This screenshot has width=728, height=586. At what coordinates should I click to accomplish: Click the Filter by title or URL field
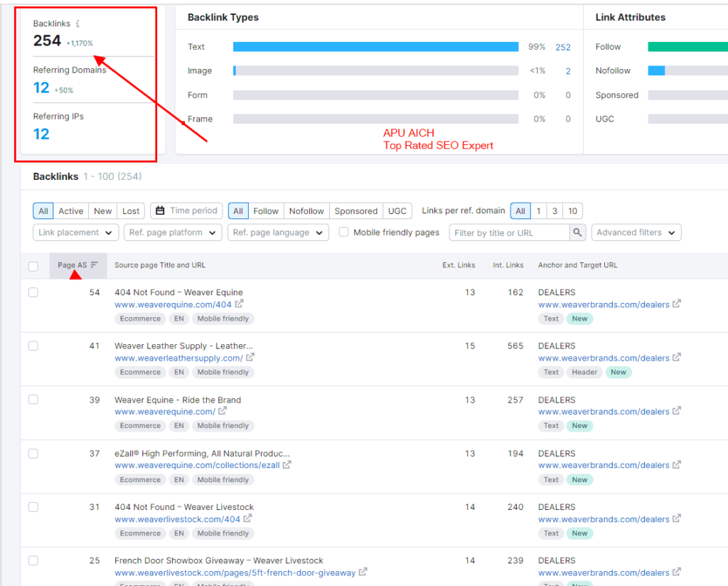509,233
